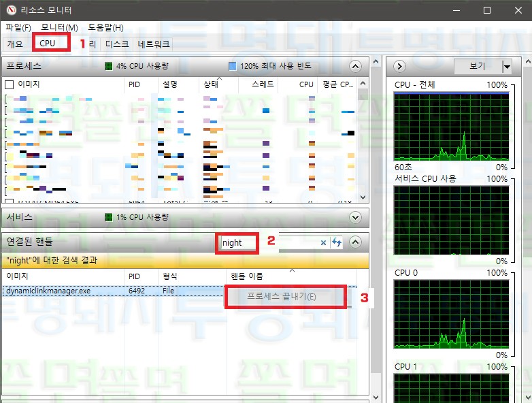Maximize the 리소스 모니터 window
This screenshot has width=532, height=403.
pos(487,10)
